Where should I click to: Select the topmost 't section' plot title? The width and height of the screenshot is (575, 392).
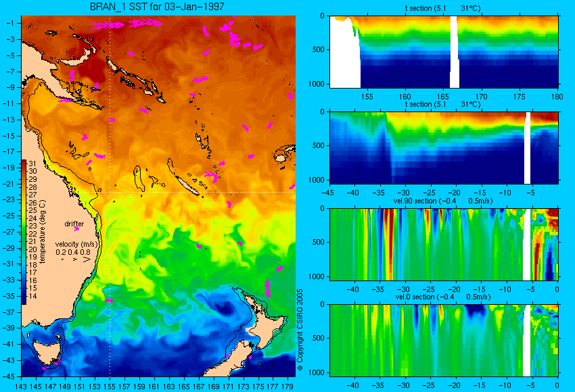(x=442, y=8)
